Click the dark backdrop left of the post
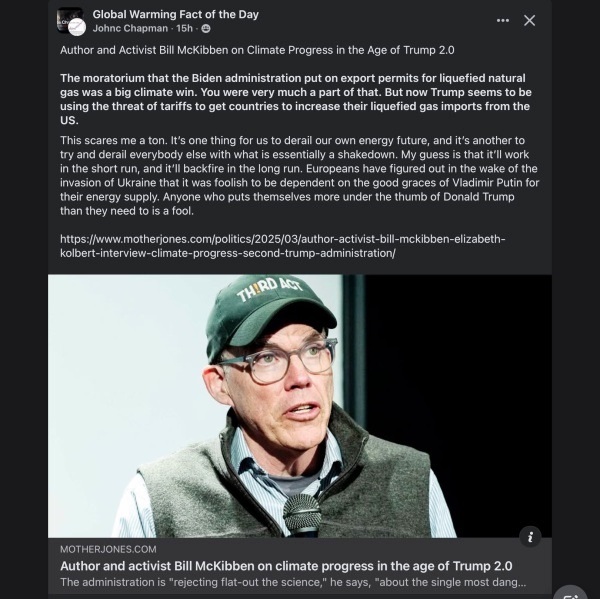The height and width of the screenshot is (599, 600). 22,300
